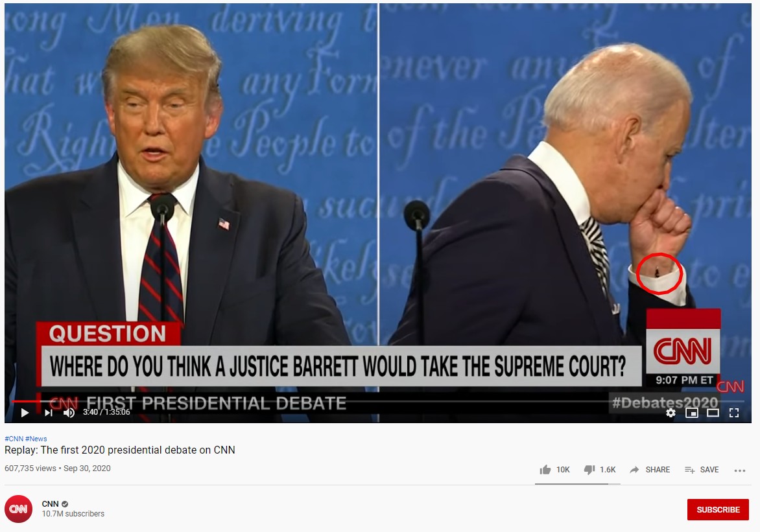The image size is (760, 532).
Task: Open the CNN channel name link
Action: pos(50,504)
